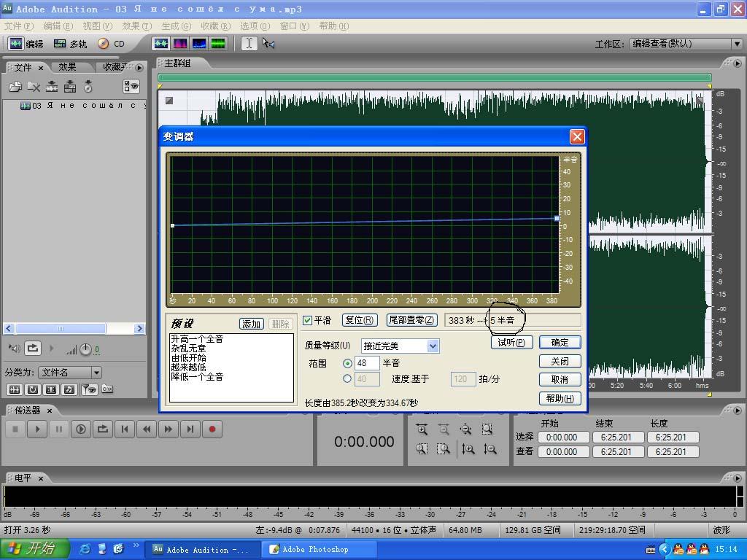Toggle the loop play icon in files panel
Image resolution: width=747 pixels, height=560 pixels.
(33, 349)
